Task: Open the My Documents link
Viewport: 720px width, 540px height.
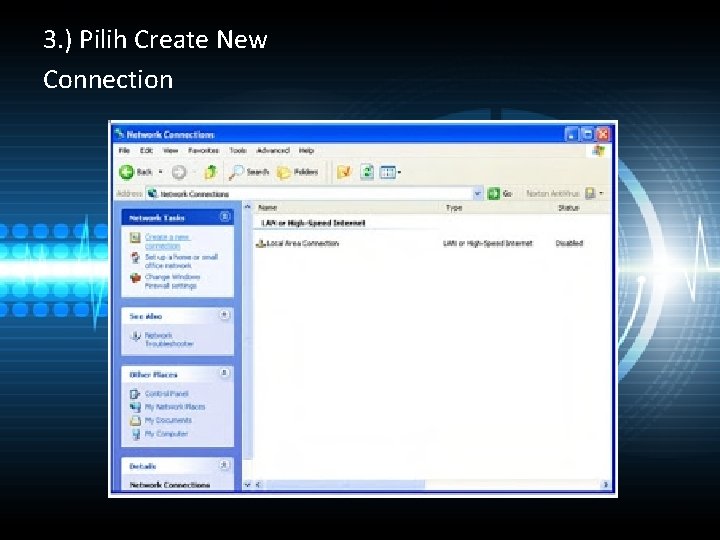Action: coord(168,420)
